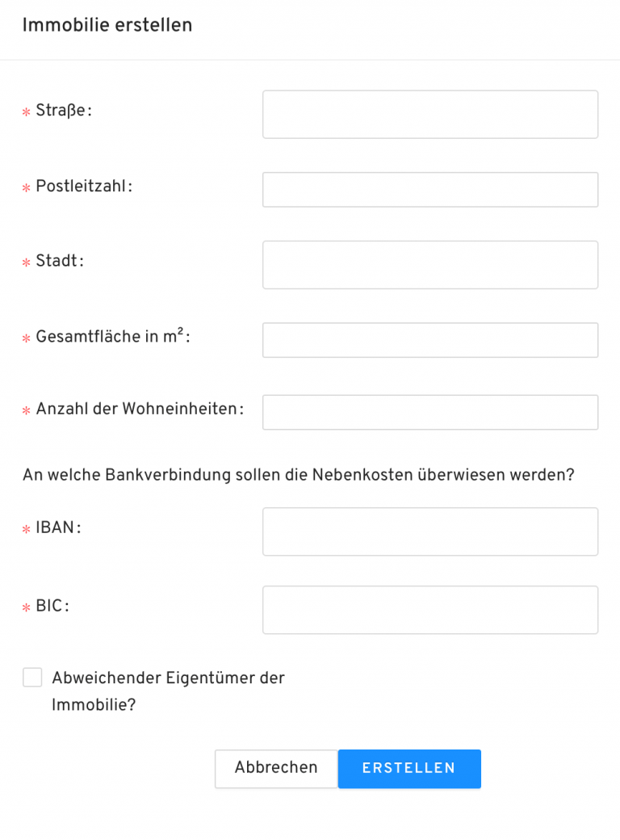Click the Anzahl der Wohneinheiten label

[139, 409]
